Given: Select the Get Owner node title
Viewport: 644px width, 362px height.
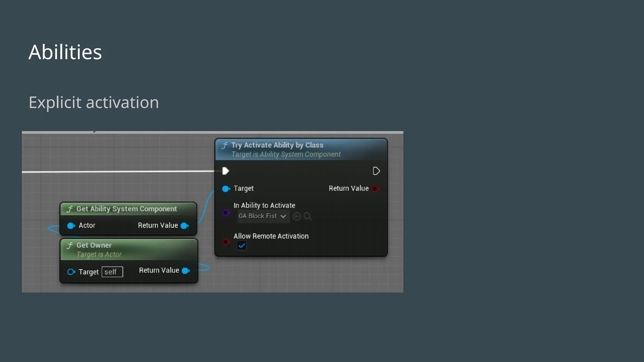Looking at the screenshot, I should coord(94,245).
